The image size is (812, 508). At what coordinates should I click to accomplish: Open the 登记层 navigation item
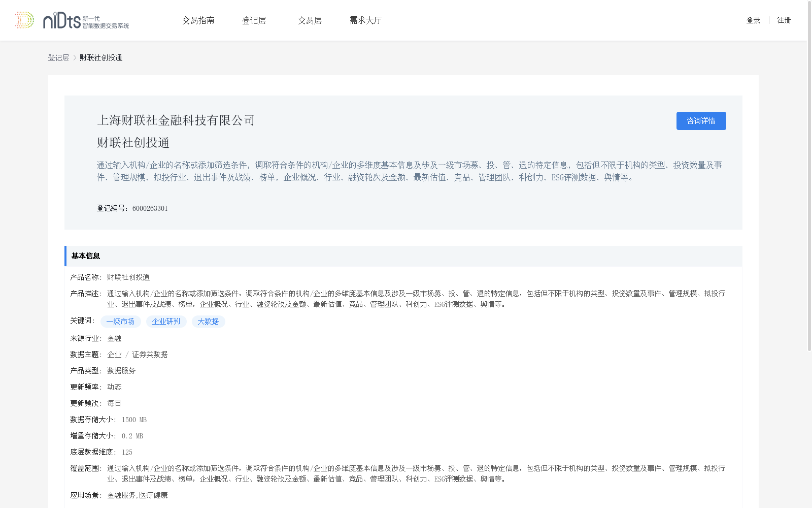254,20
